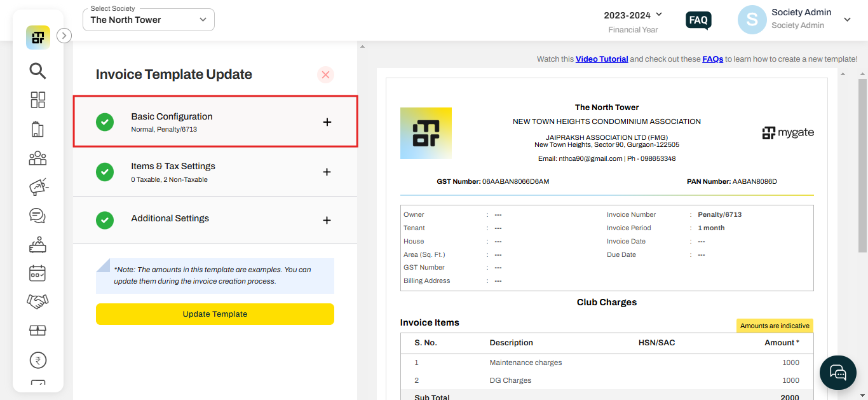
Task: Click the MyGate logo at sidebar top
Action: [x=37, y=37]
